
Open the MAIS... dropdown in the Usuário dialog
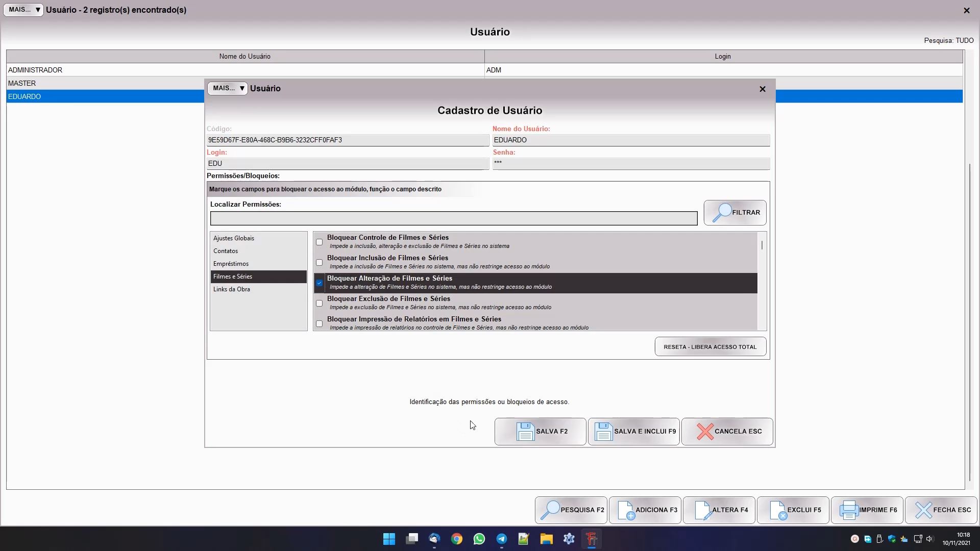[228, 88]
